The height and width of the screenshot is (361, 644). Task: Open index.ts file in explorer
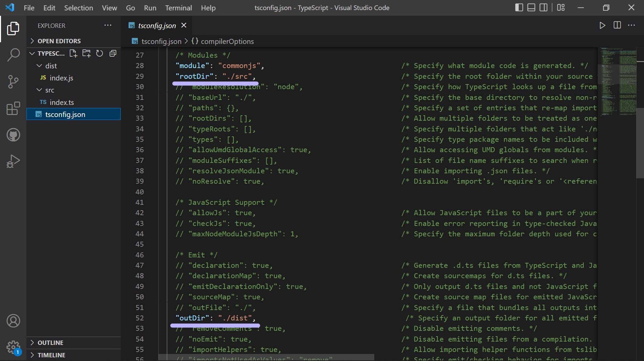point(62,102)
